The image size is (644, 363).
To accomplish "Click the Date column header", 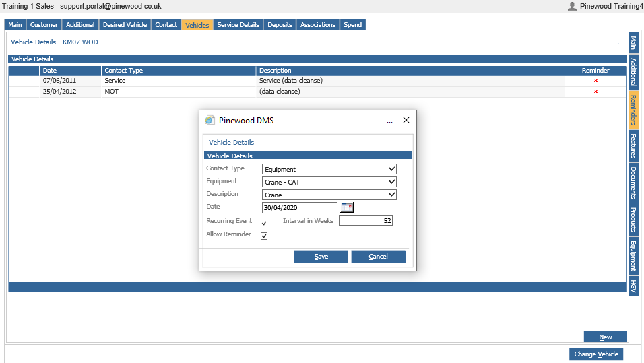I will 70,71.
